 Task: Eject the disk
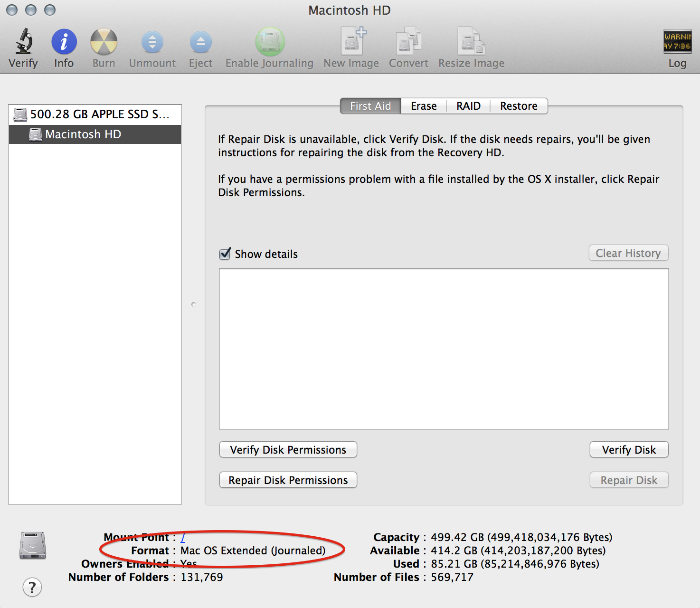coord(200,45)
